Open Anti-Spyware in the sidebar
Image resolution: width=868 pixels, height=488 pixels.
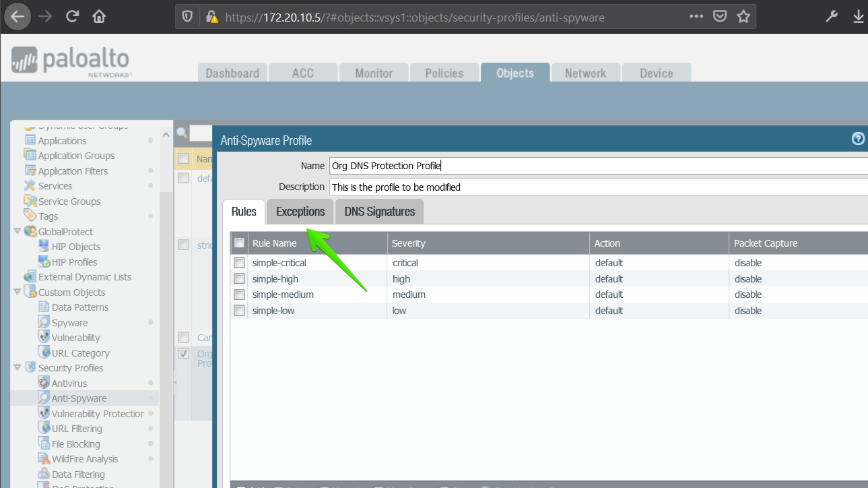(x=79, y=398)
